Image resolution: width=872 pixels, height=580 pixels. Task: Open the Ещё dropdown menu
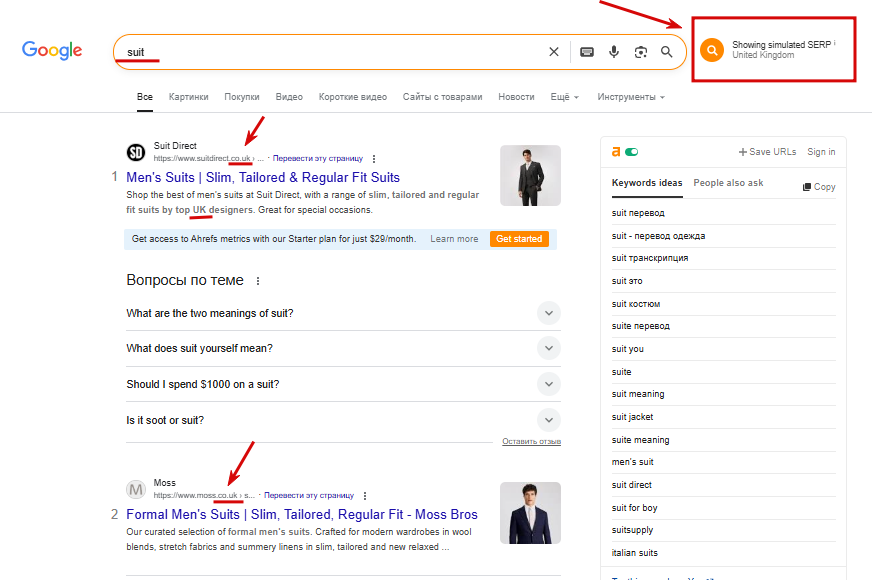(564, 97)
